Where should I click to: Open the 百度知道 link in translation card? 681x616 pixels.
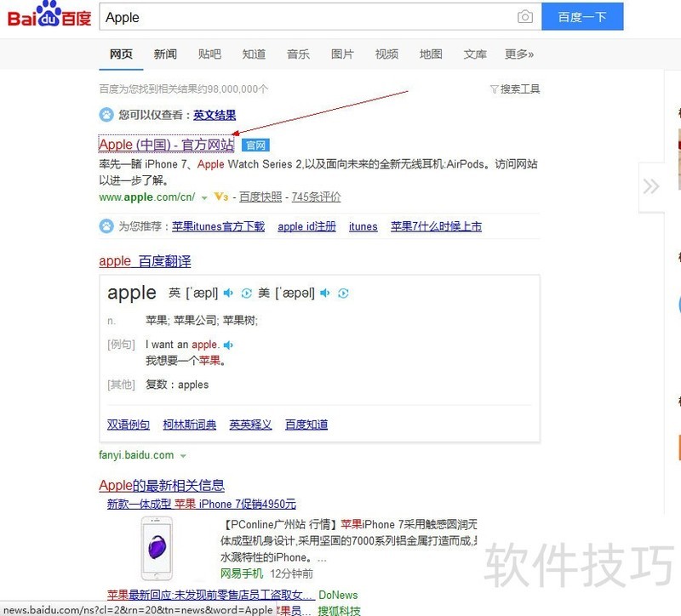click(306, 425)
